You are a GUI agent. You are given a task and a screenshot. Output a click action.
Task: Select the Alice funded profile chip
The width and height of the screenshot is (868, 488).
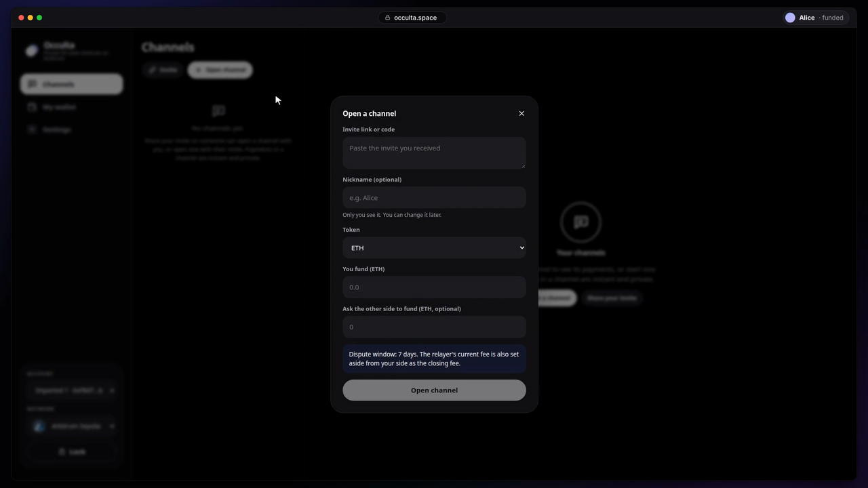point(814,18)
